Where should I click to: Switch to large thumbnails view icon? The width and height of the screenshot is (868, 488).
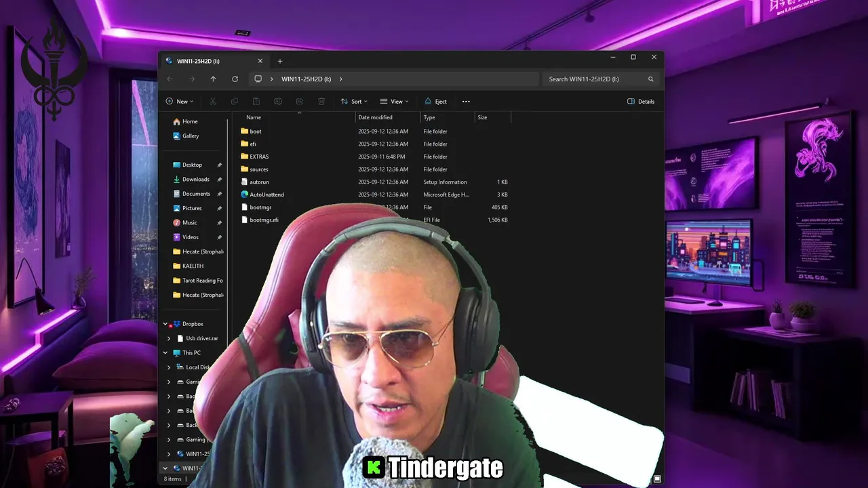pyautogui.click(x=656, y=479)
